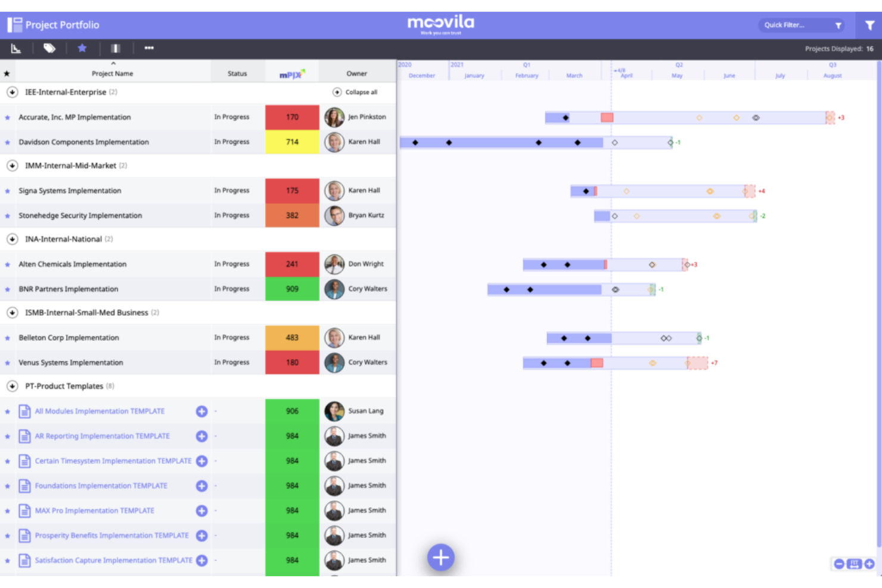This screenshot has height=588, width=882.
Task: Click the tags icon in toolbar
Action: pyautogui.click(x=49, y=48)
